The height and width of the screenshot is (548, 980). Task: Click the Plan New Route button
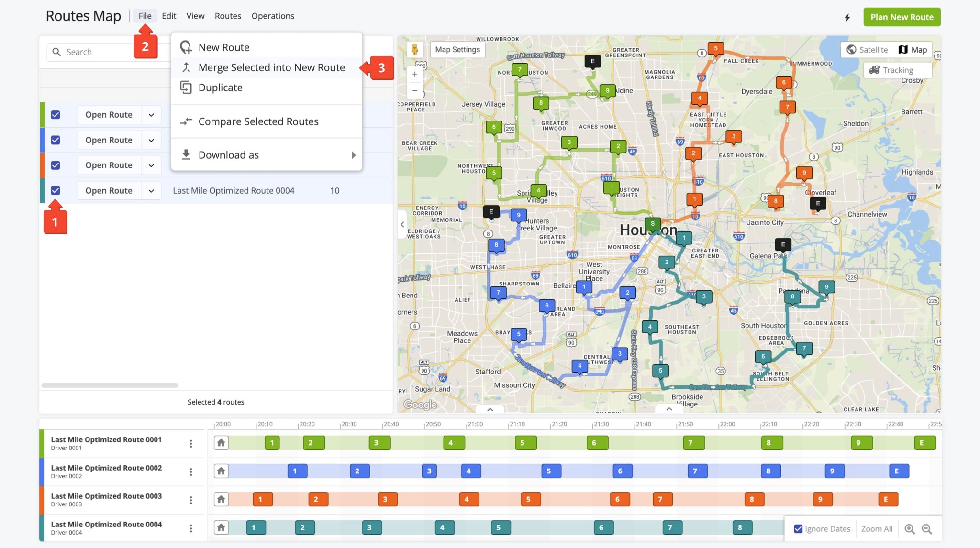click(902, 17)
